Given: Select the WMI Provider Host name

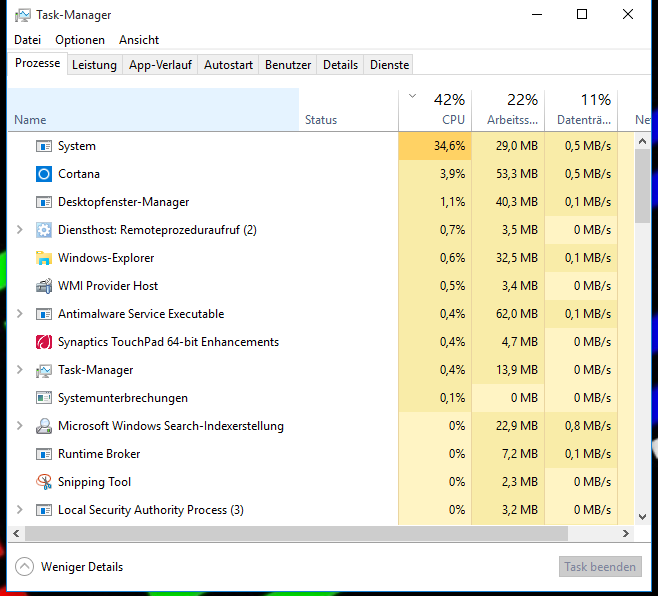Looking at the screenshot, I should pos(108,286).
